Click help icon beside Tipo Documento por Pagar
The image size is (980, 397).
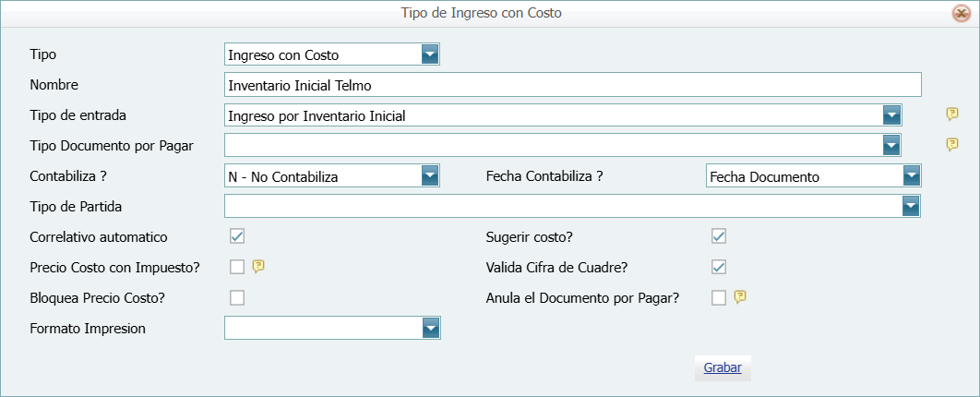click(x=952, y=145)
